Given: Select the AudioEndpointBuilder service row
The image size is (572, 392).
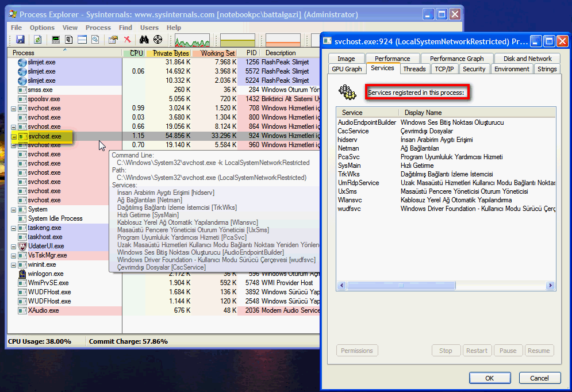Looking at the screenshot, I should pyautogui.click(x=446, y=122).
